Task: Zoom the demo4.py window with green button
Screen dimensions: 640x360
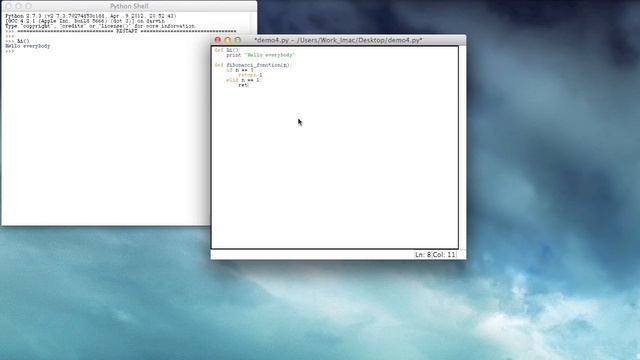Action: (x=237, y=40)
